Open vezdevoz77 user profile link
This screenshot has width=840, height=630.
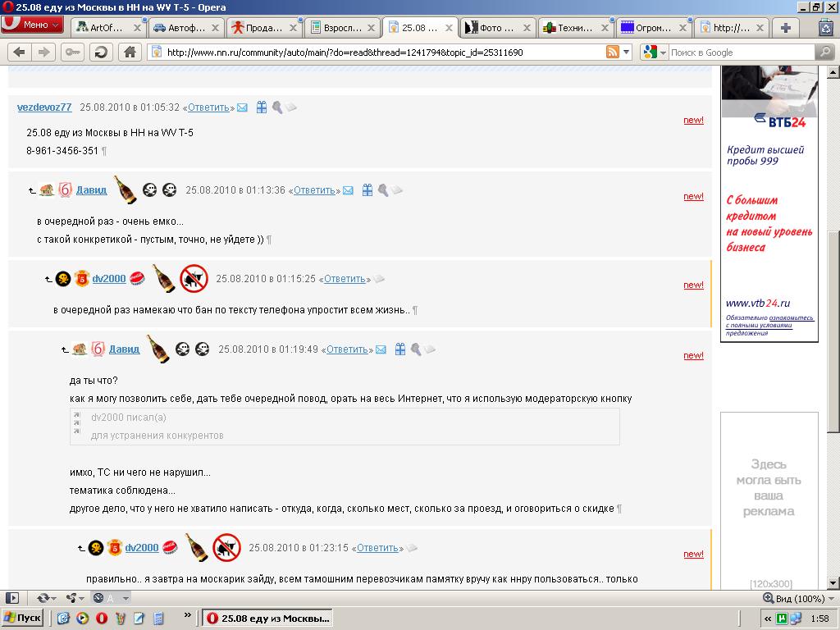(x=44, y=107)
